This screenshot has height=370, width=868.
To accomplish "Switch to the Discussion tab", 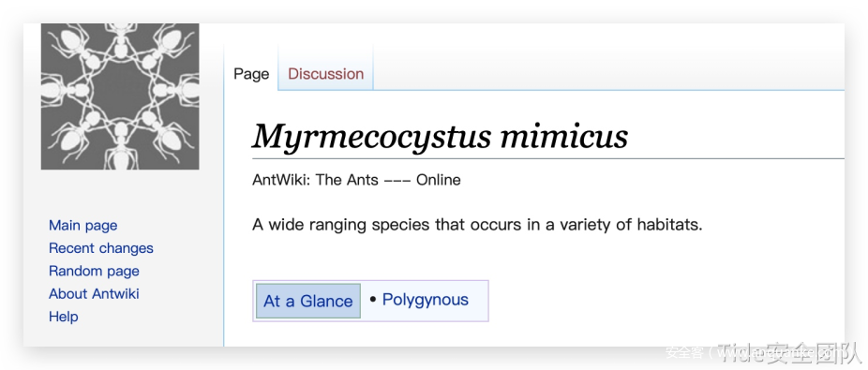I will click(325, 74).
